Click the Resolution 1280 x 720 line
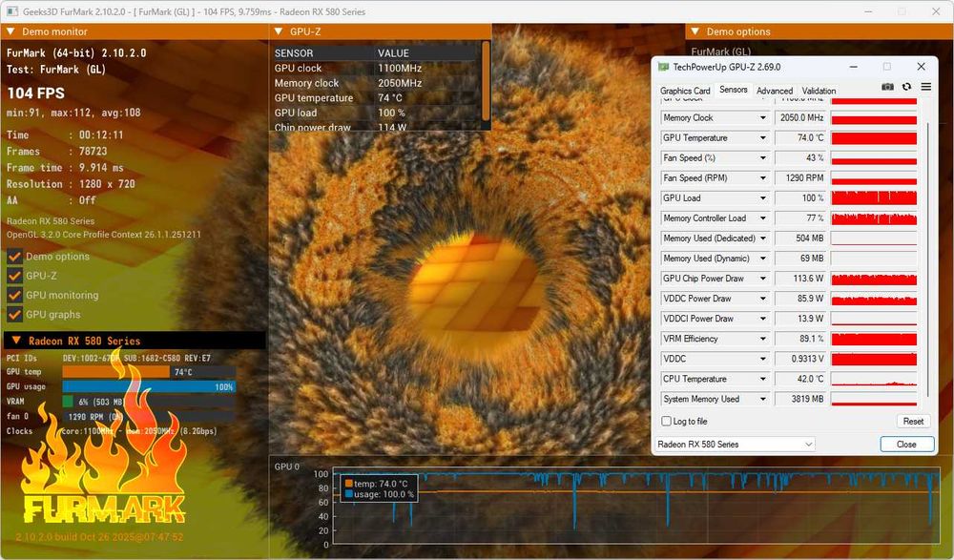 point(71,184)
